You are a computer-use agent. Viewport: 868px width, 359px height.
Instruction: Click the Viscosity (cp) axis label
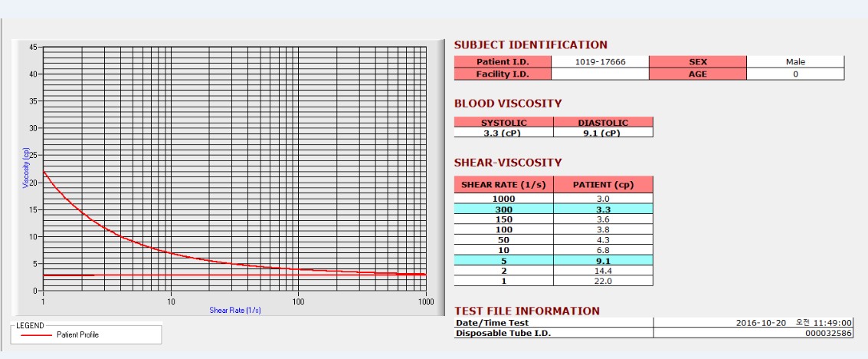pyautogui.click(x=25, y=168)
